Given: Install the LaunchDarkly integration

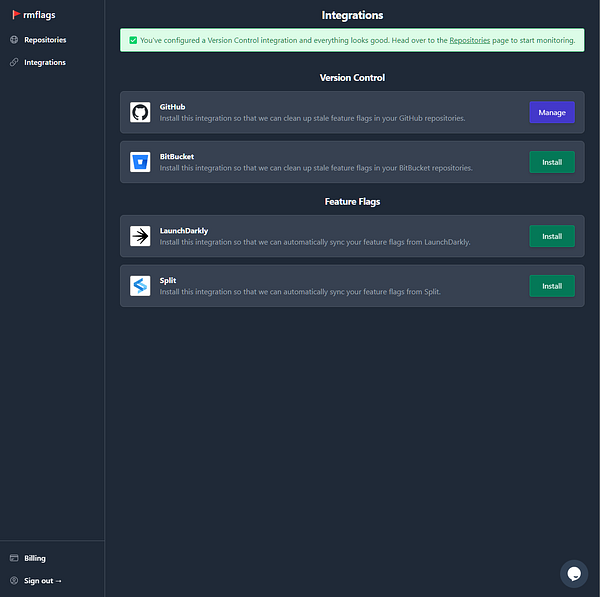Looking at the screenshot, I should (x=552, y=236).
